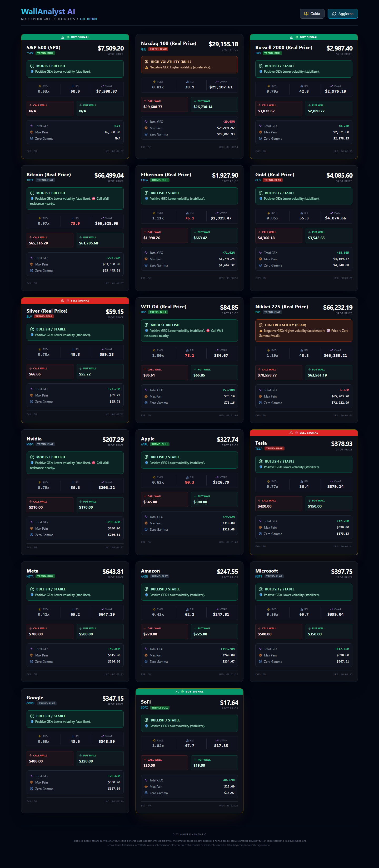
Task: Click the Meta RSI value 65.2
Action: click(75, 614)
